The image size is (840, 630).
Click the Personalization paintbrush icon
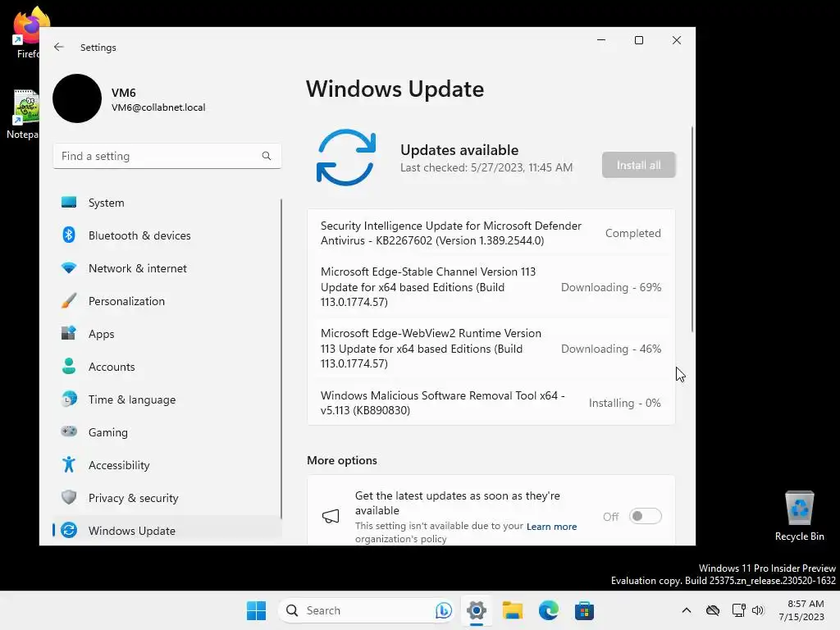coord(69,300)
